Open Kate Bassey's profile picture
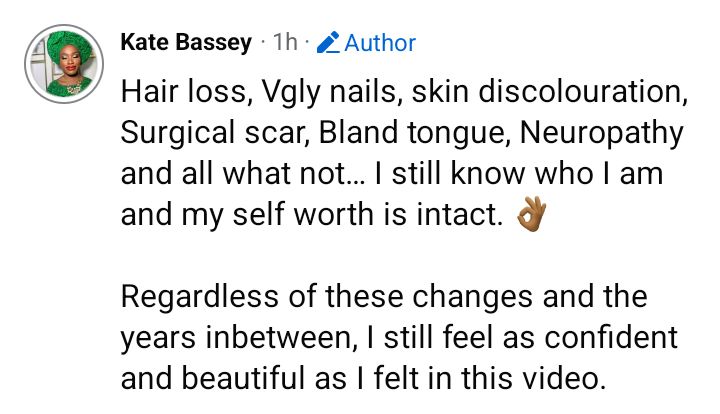The height and width of the screenshot is (414, 720). (63, 62)
